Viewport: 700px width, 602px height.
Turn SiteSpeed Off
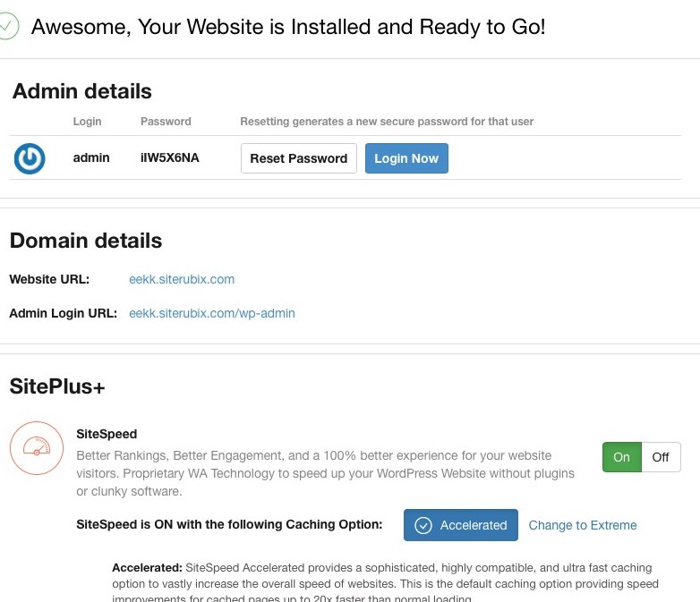click(x=661, y=457)
